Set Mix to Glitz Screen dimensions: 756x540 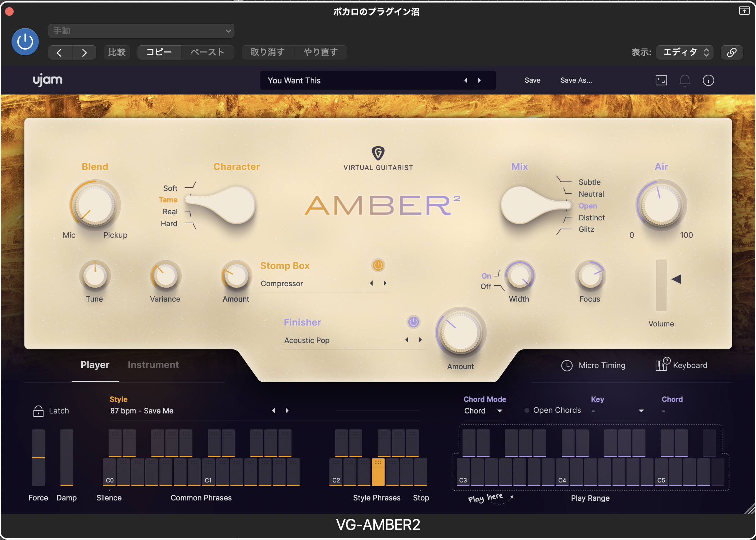click(x=586, y=229)
